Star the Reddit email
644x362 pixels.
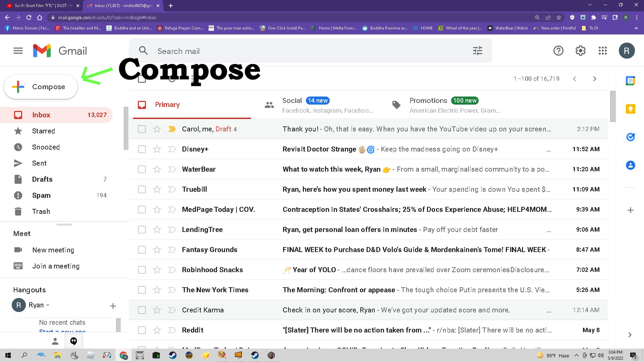click(157, 330)
